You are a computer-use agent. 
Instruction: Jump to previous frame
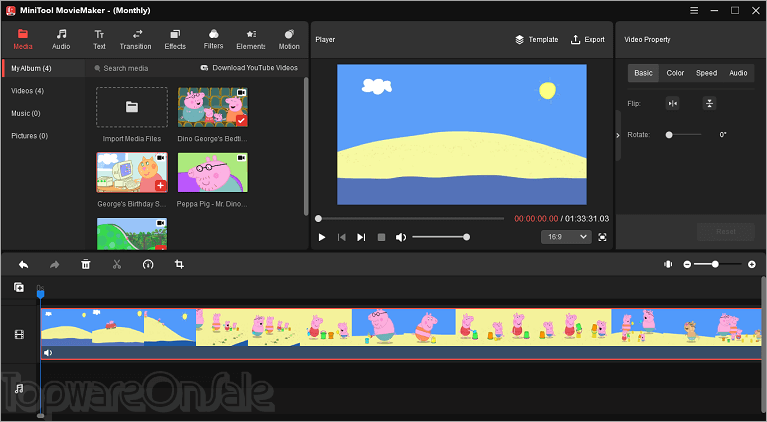341,237
